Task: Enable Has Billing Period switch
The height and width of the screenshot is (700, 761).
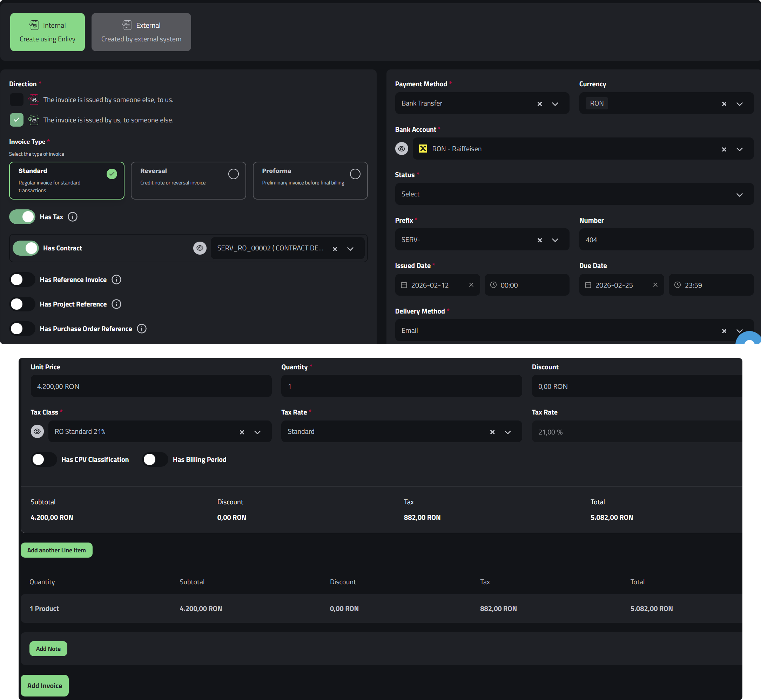Action: click(155, 459)
